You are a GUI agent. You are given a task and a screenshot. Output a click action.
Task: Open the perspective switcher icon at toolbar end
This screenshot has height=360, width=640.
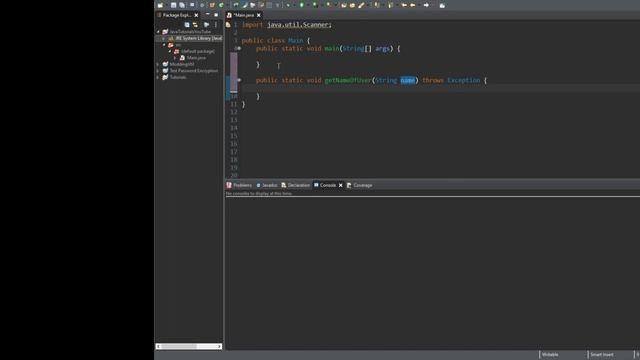click(x=442, y=5)
